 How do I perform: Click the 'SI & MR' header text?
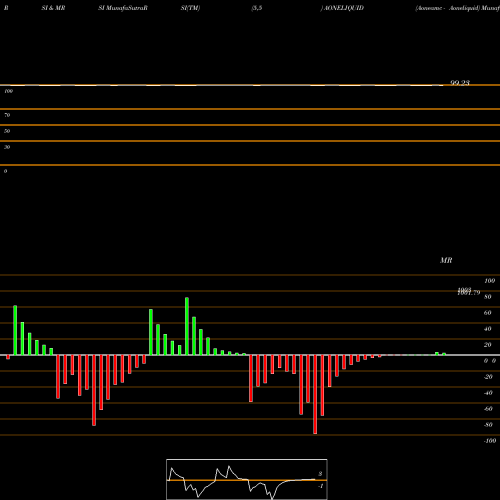53,8
